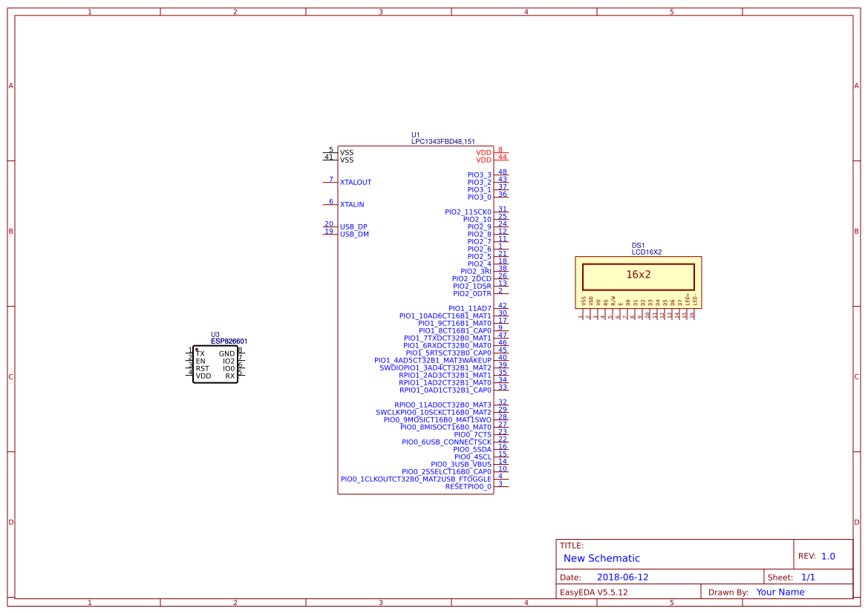Select the RESETPIO0_0 pin on U1

(x=466, y=485)
